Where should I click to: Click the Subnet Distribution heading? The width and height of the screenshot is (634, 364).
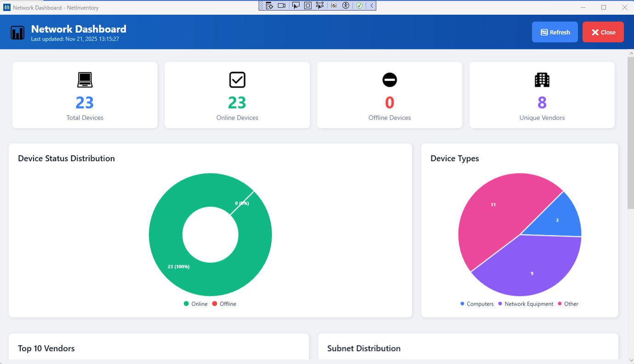(x=364, y=348)
